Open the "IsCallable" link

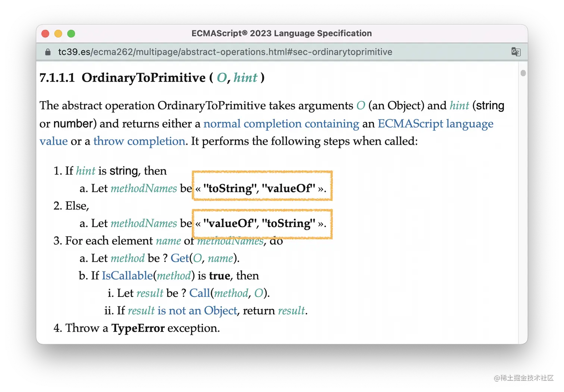(127, 275)
